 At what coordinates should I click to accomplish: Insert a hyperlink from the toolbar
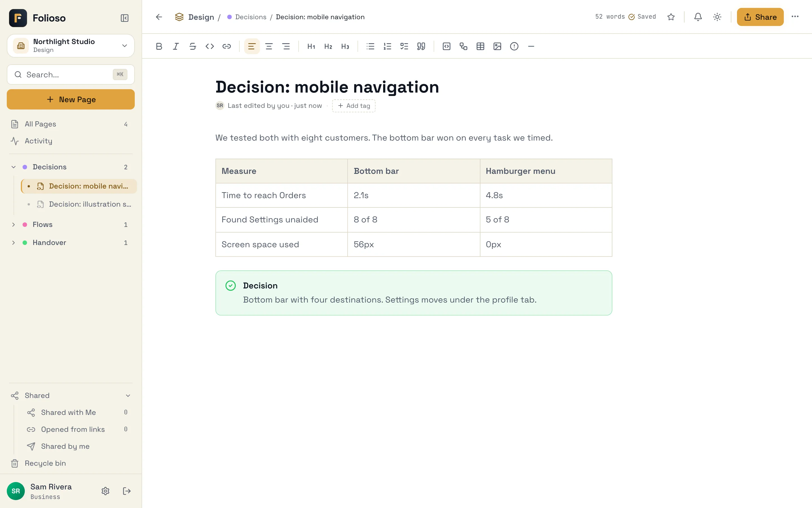coord(226,46)
